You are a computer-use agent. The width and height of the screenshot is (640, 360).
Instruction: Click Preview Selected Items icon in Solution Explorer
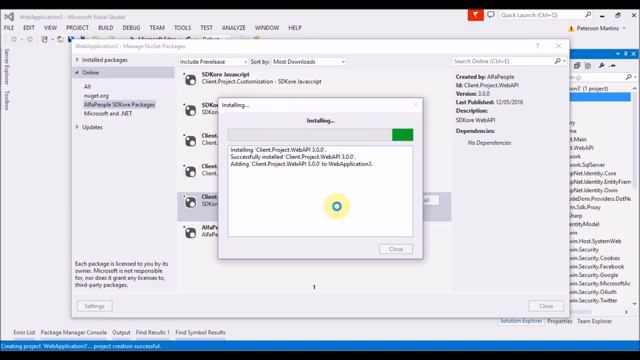(x=613, y=65)
